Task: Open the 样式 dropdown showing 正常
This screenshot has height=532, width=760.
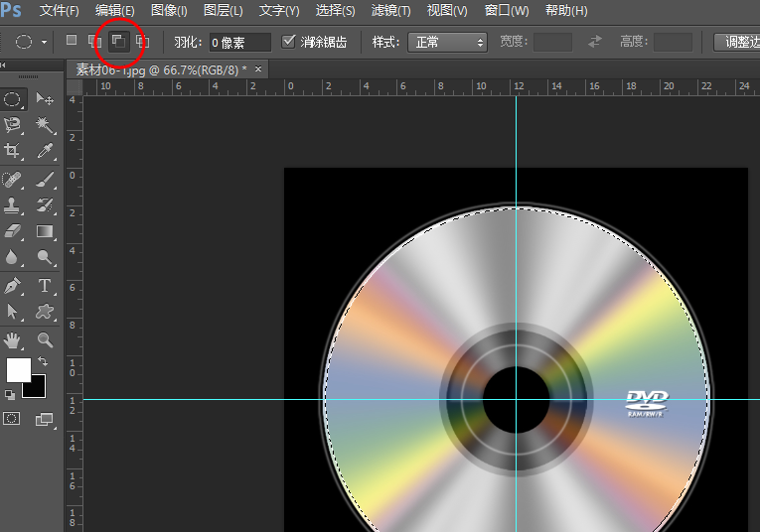Action: tap(447, 43)
